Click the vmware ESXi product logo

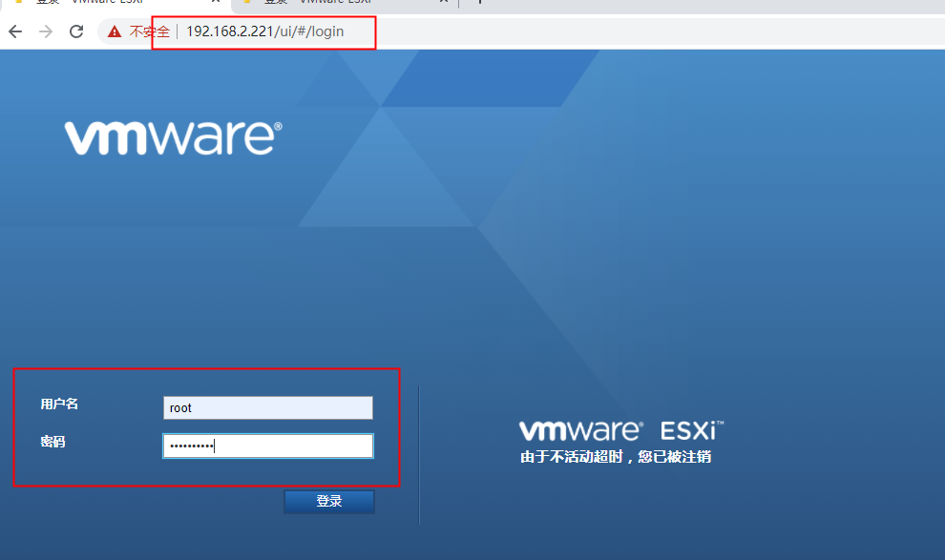pyautogui.click(x=621, y=430)
